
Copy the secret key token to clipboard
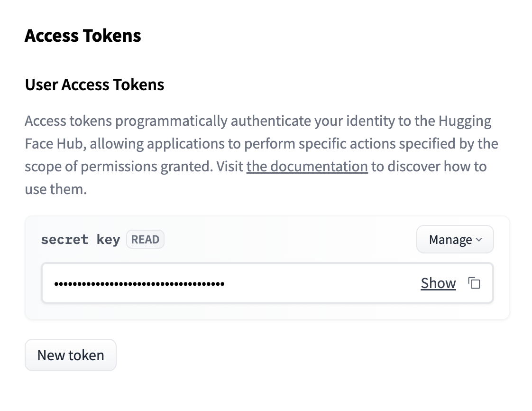(474, 283)
